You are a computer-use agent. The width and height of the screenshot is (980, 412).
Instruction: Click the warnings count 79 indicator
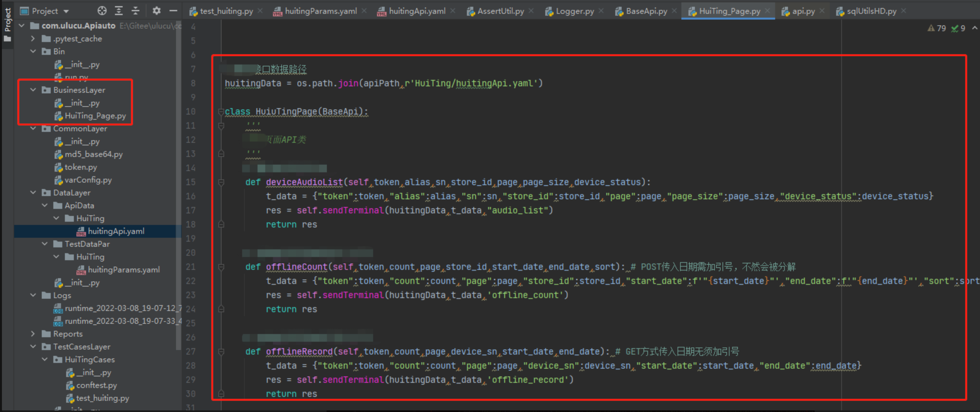937,29
